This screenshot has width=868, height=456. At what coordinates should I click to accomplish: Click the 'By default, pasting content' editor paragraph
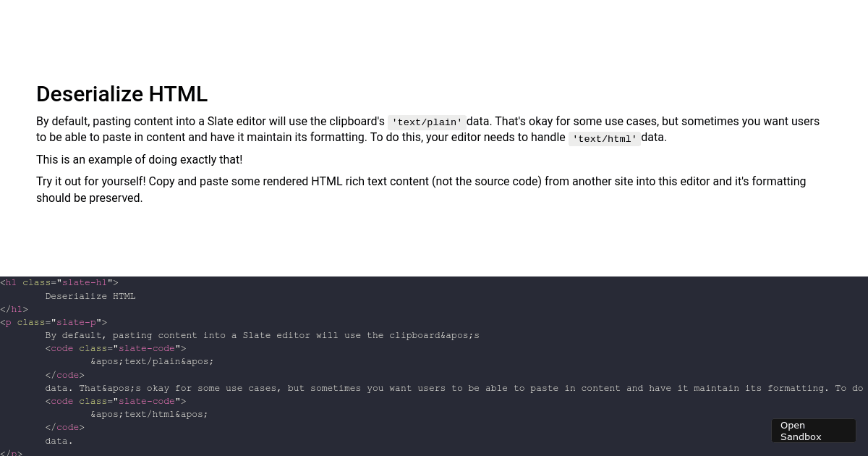(428, 130)
